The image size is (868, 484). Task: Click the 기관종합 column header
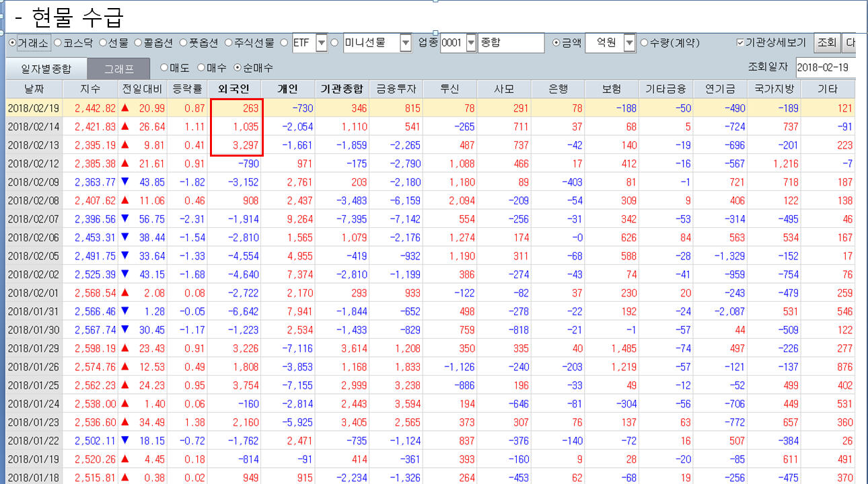pos(342,89)
